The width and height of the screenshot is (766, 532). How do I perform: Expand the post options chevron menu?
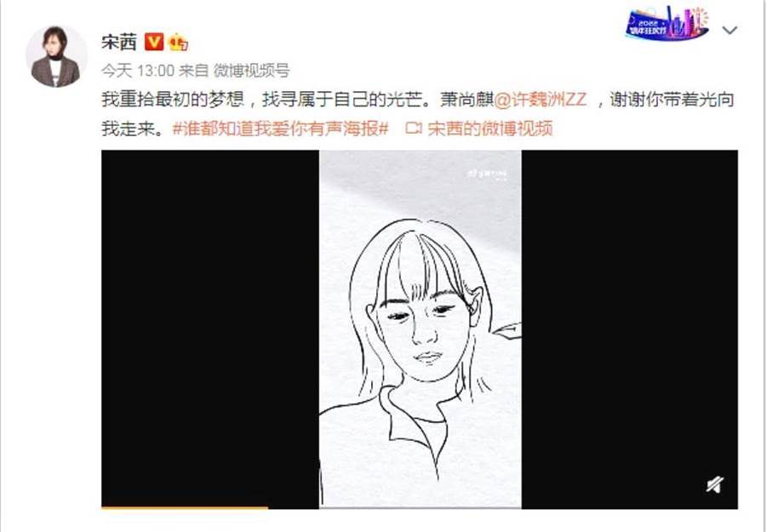(729, 31)
